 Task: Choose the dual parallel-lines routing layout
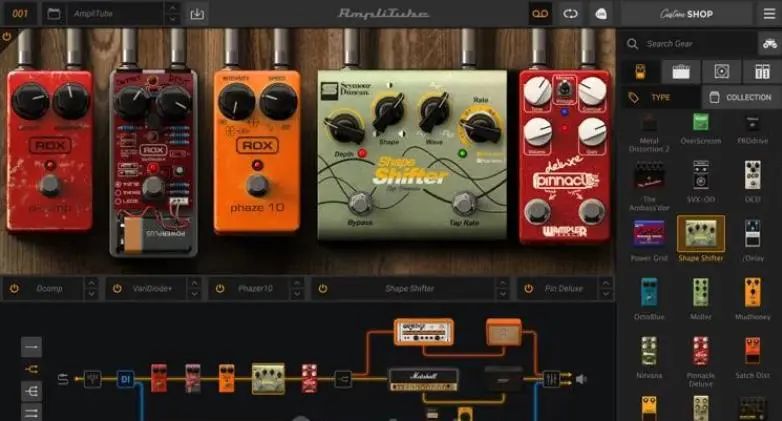pos(31,412)
